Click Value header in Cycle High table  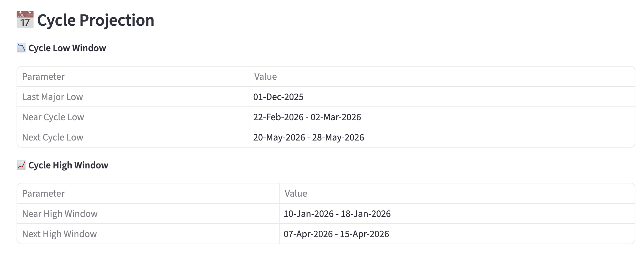point(296,194)
